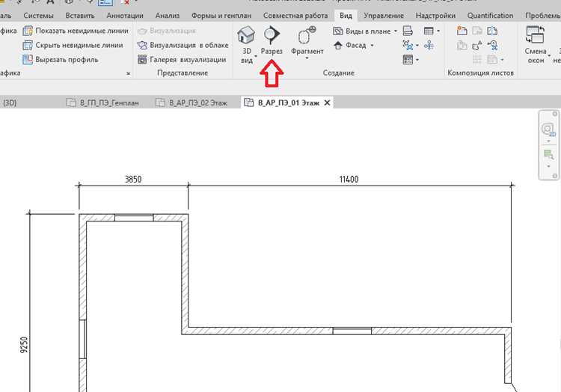This screenshot has height=392, width=561.
Task: Open the 3D вид house icon
Action: (x=246, y=35)
